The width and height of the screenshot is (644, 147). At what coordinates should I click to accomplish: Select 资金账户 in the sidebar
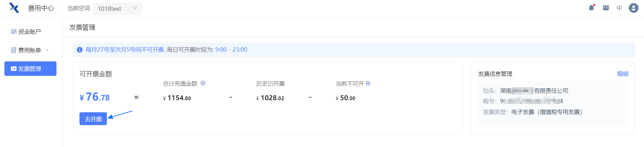point(29,32)
